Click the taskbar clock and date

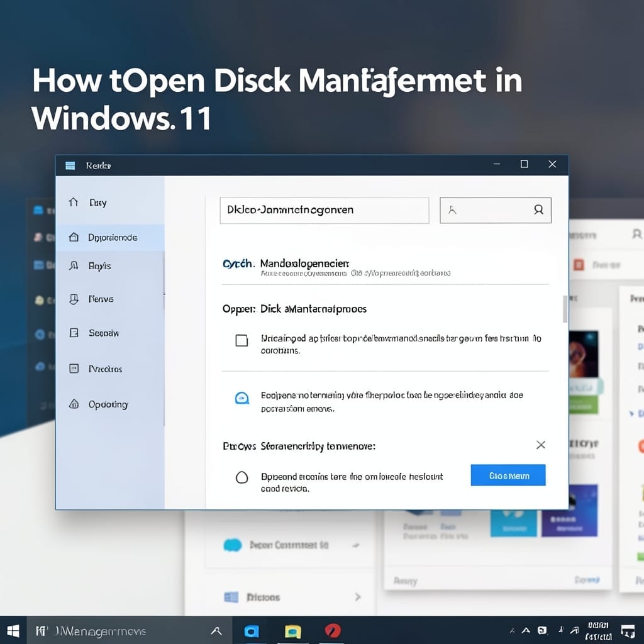click(x=599, y=631)
